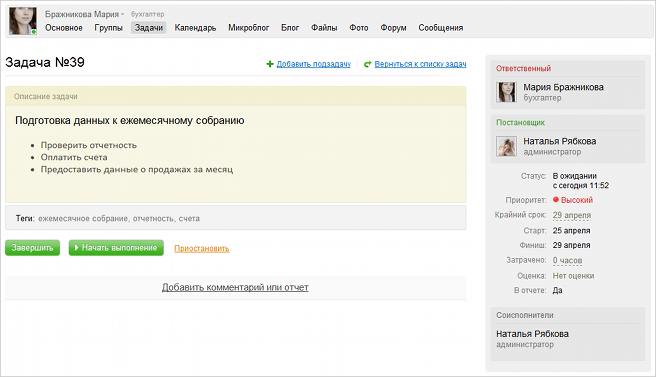This screenshot has height=377, width=656.
Task: Click the green return arrow icon
Action: [367, 64]
